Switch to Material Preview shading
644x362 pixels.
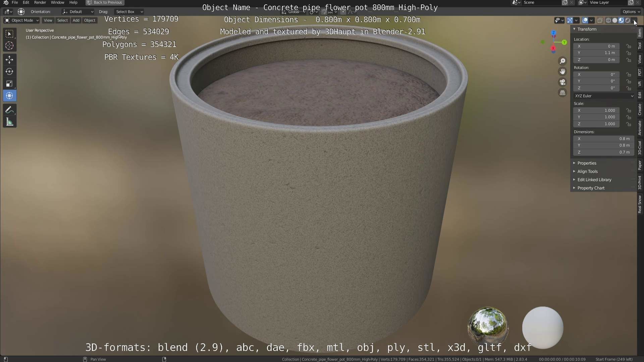621,20
